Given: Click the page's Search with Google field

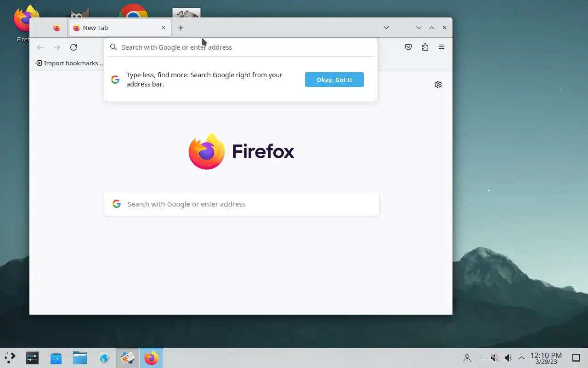Looking at the screenshot, I should pyautogui.click(x=241, y=204).
